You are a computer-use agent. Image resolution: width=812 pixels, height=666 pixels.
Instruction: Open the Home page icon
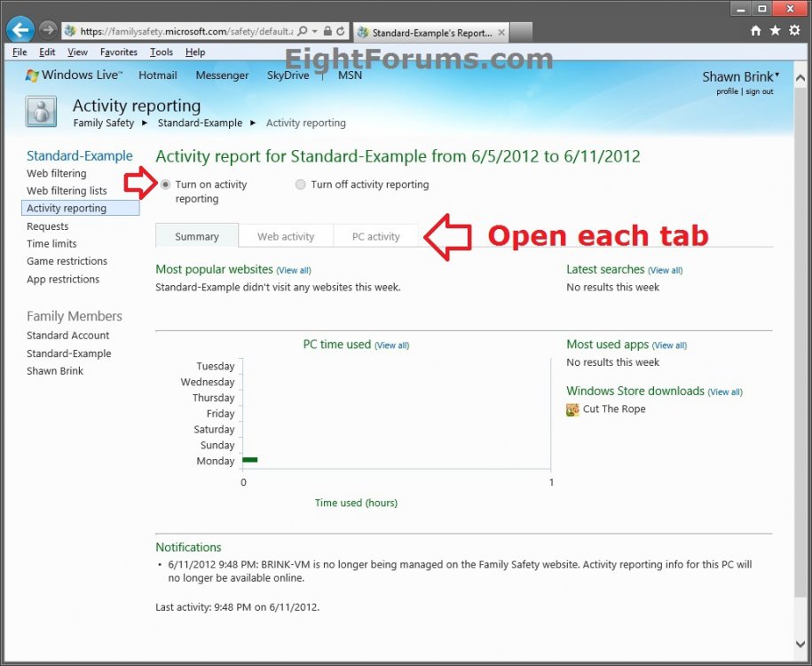(x=755, y=31)
